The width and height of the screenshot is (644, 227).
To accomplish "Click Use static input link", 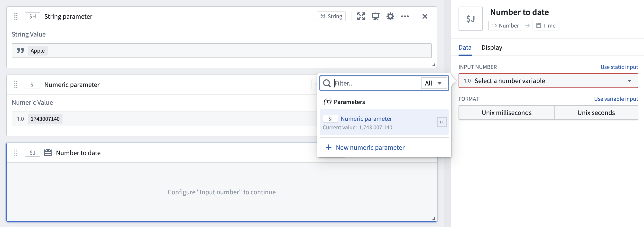I will [x=619, y=67].
